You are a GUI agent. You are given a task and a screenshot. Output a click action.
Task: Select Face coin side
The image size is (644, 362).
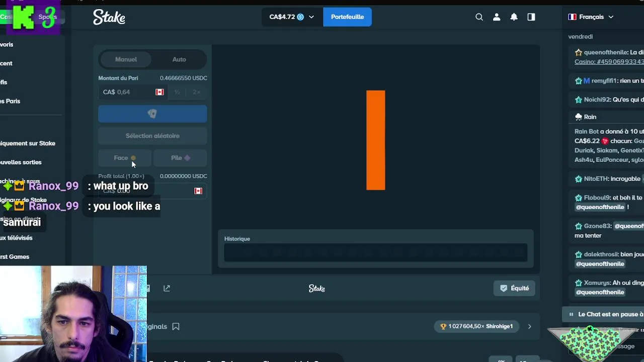125,158
